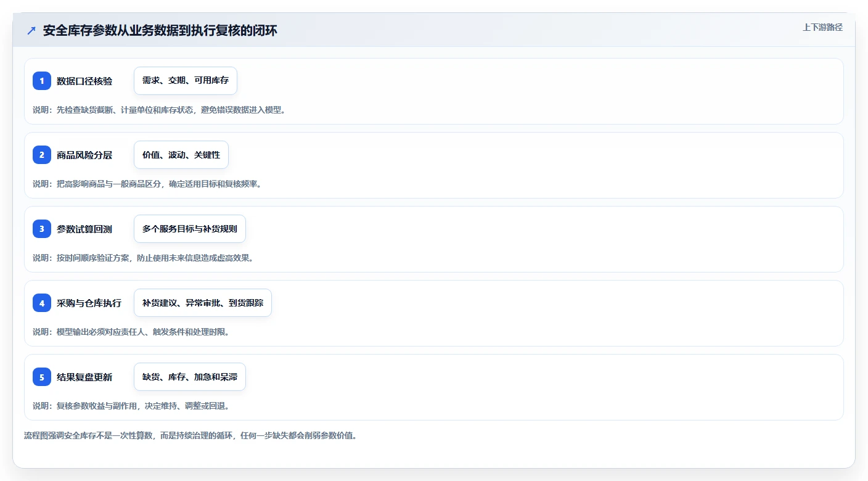The height and width of the screenshot is (481, 868).
Task: Select the 补货建议、异常审批、到货跟踪 chip
Action: (203, 303)
